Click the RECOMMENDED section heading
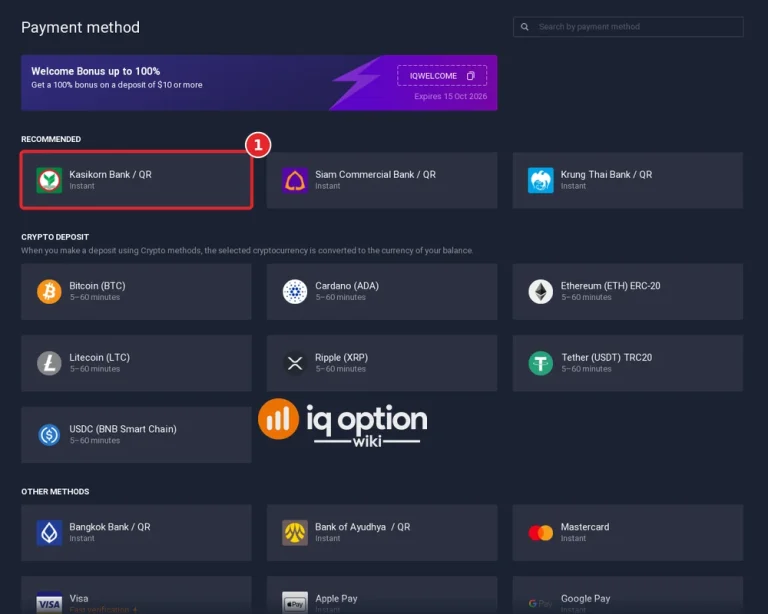768x614 pixels. [51, 139]
